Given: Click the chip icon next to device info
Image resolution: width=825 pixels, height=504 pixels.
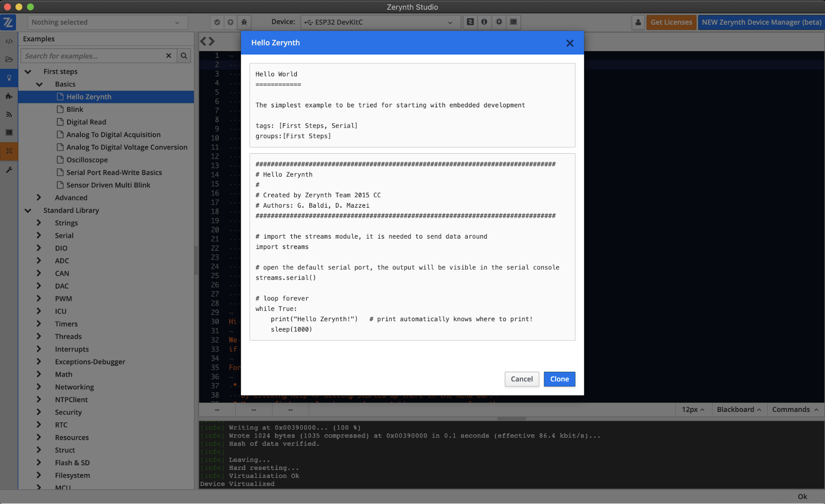Looking at the screenshot, I should coord(499,22).
